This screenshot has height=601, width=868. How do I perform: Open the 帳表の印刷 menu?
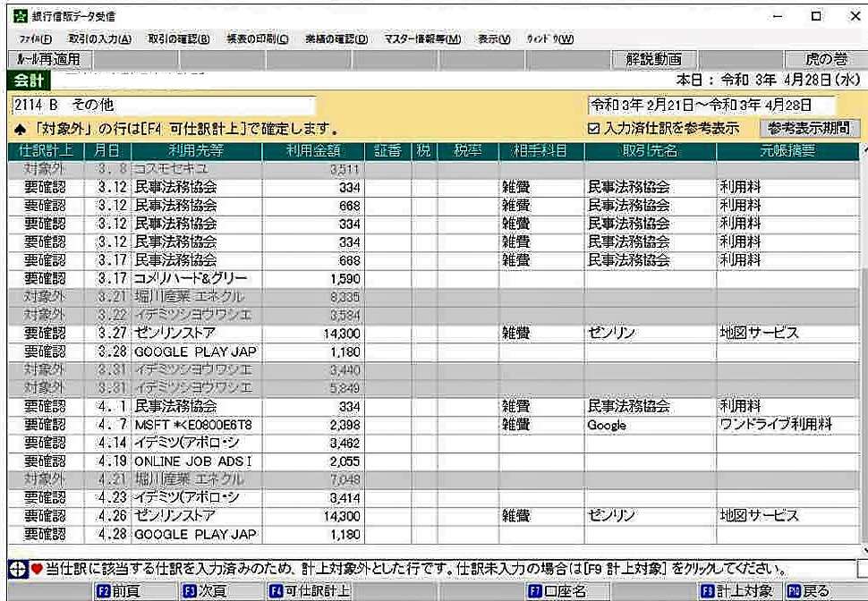tap(259, 39)
